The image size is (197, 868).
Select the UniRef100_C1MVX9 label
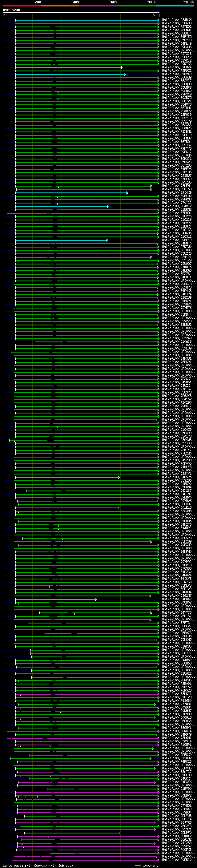[177, 74]
